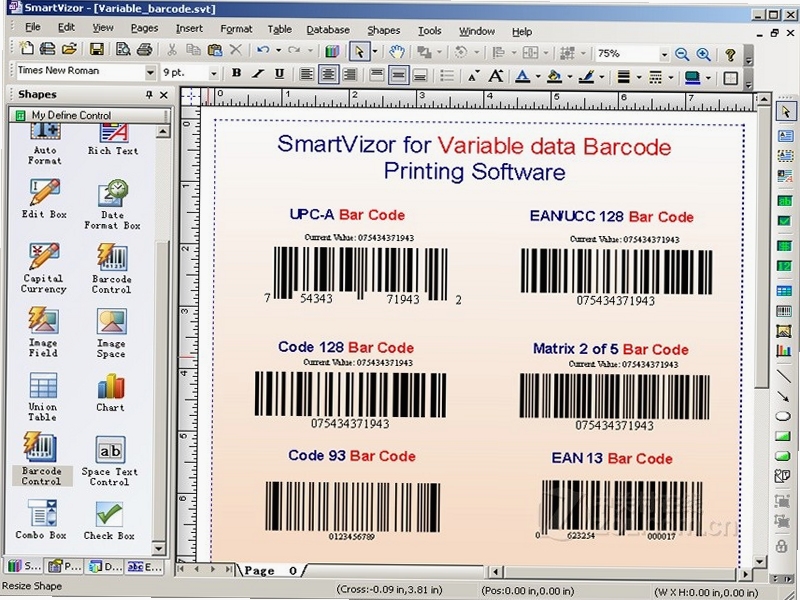Switch to the Page 0 tab
The height and width of the screenshot is (600, 800).
270,571
